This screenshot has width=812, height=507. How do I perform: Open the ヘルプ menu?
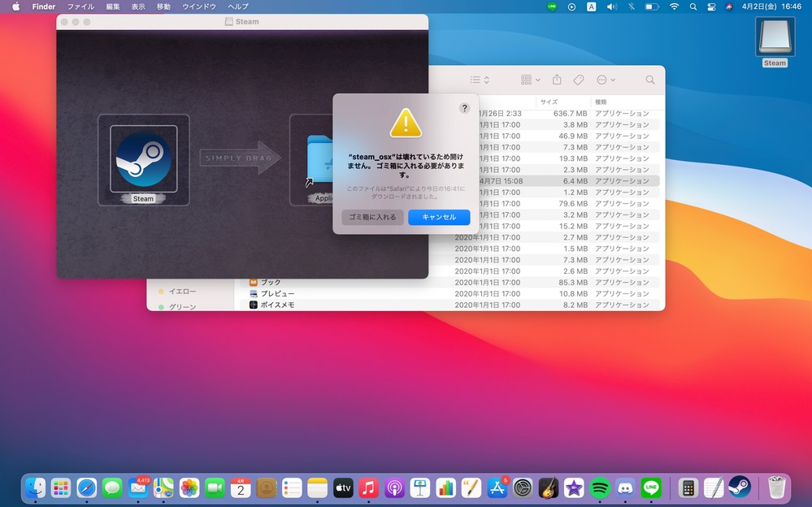coord(238,6)
